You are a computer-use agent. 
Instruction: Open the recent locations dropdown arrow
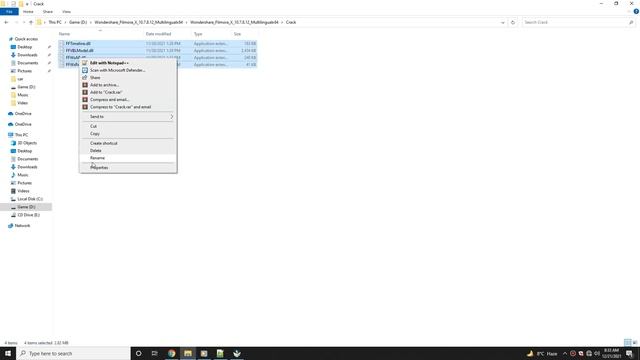pos(24,22)
